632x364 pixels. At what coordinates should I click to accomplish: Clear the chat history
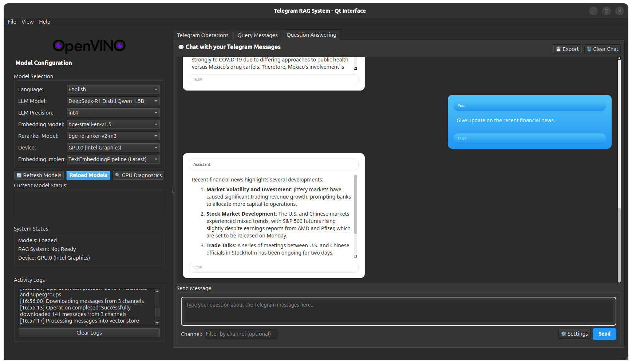tap(603, 49)
